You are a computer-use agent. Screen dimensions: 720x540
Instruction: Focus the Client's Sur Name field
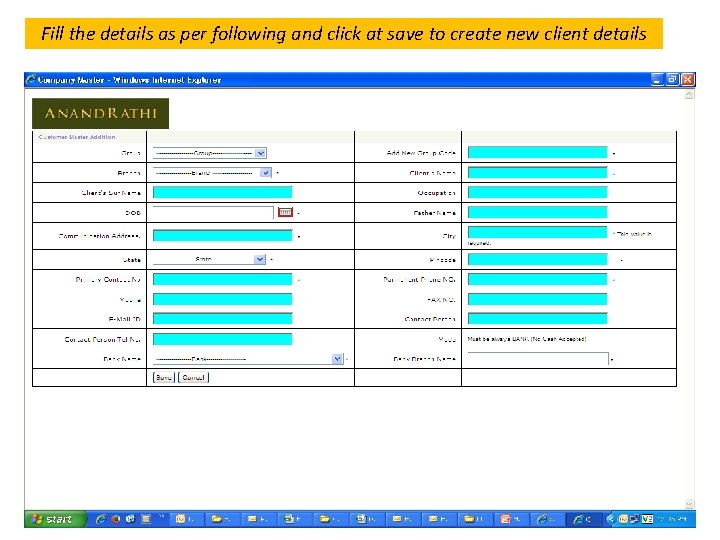[x=222, y=192]
